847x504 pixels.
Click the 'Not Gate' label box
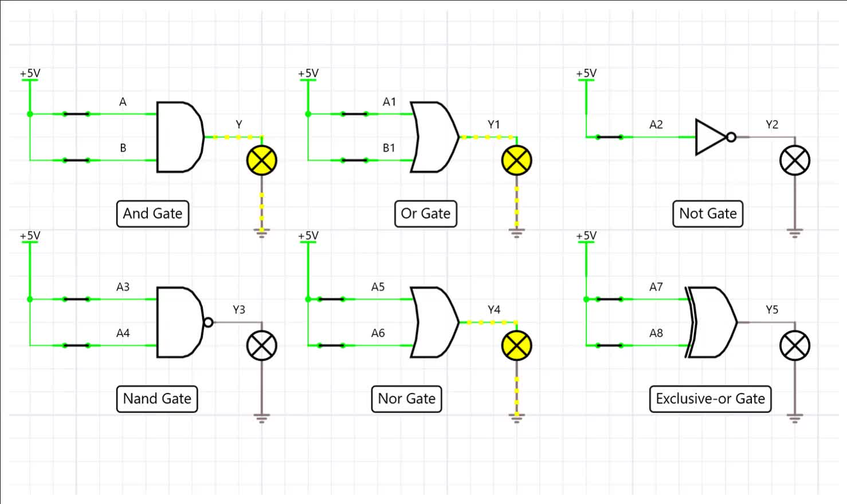tap(708, 214)
